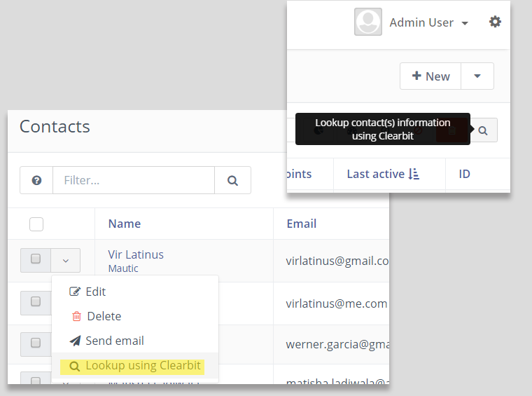Choose Send email from the contact menu

114,341
